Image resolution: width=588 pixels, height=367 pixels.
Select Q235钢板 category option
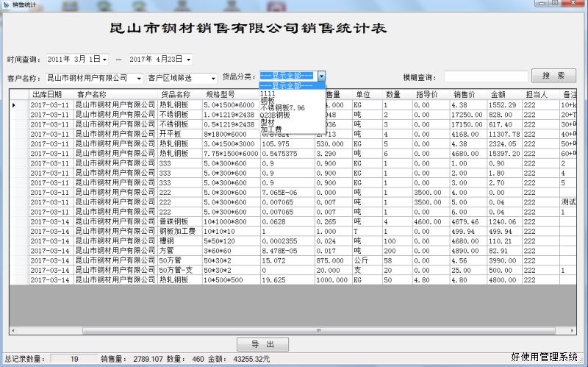click(x=276, y=115)
